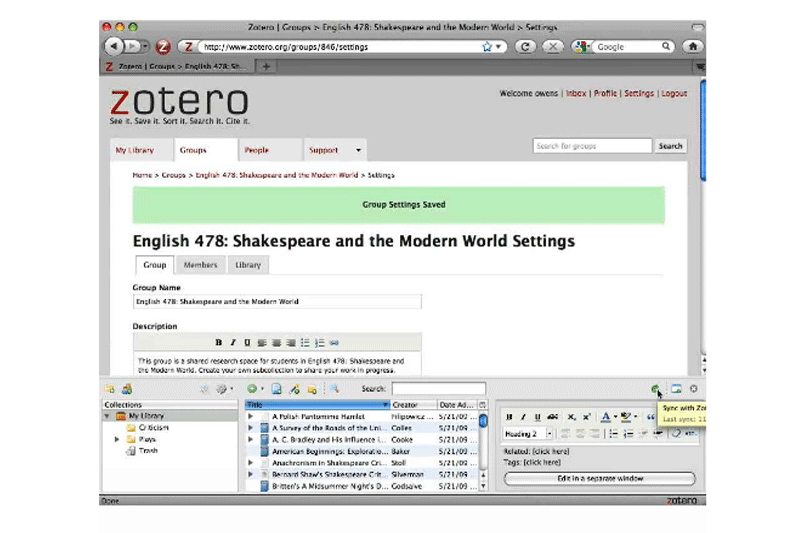
Task: Pick highlight color swatch in note editor
Action: pos(626,417)
